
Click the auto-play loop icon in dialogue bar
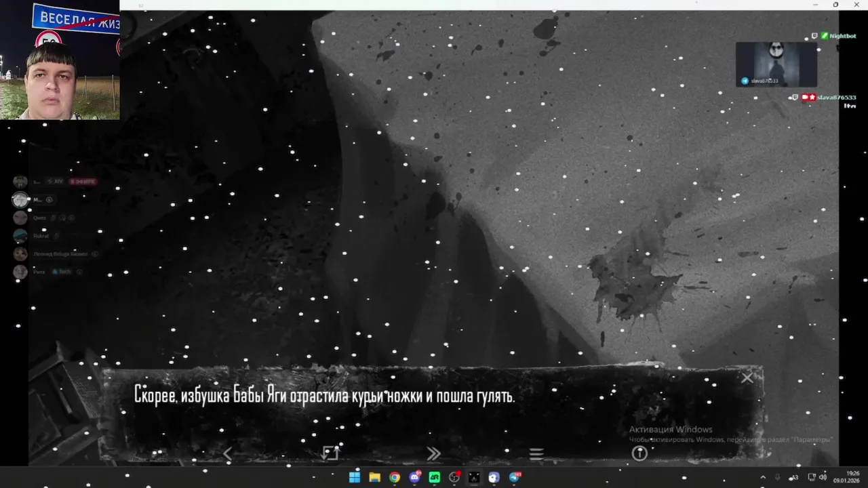point(330,453)
